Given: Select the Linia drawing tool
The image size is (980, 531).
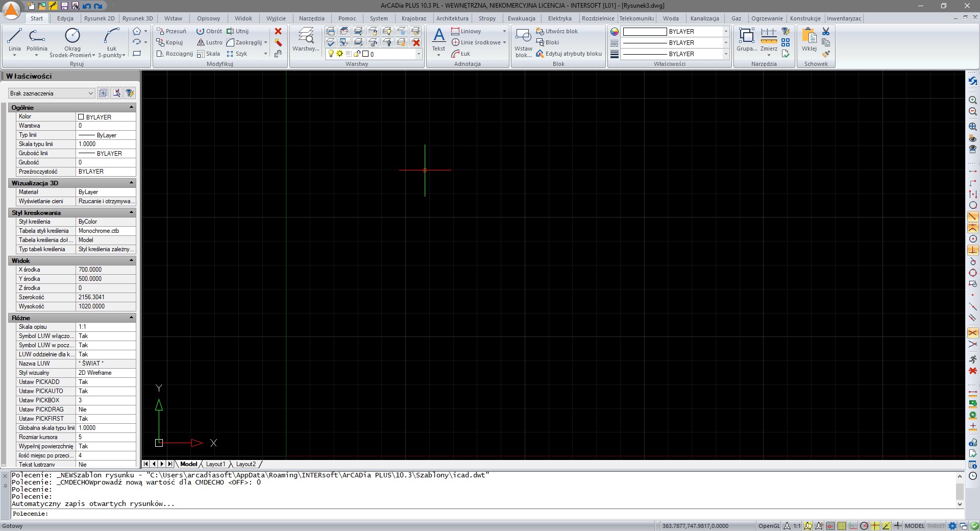Looking at the screenshot, I should 14,41.
